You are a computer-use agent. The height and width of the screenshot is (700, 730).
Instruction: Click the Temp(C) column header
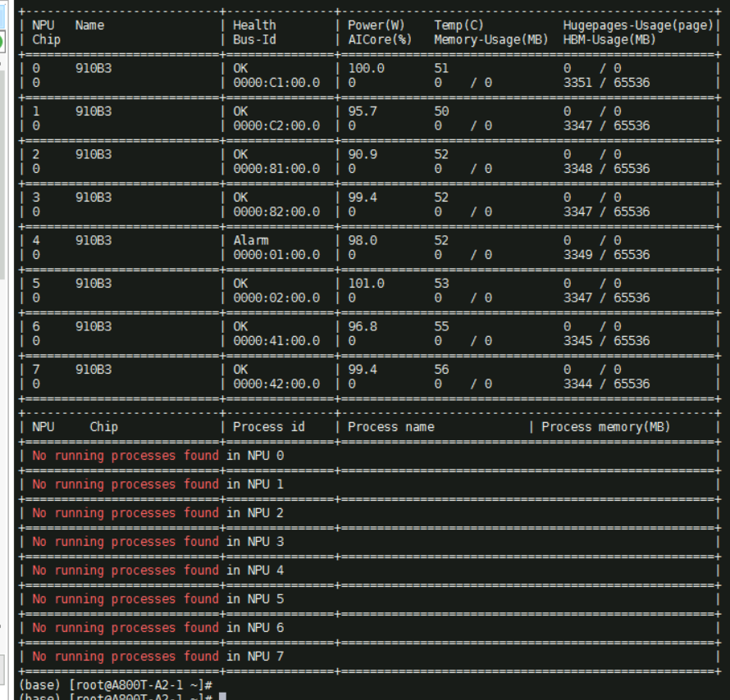coord(459,25)
